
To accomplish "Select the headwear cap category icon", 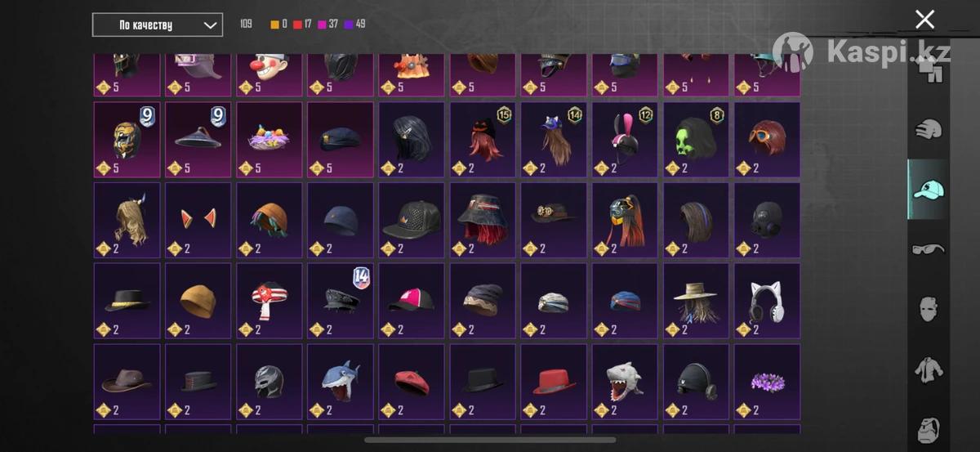I will [929, 190].
